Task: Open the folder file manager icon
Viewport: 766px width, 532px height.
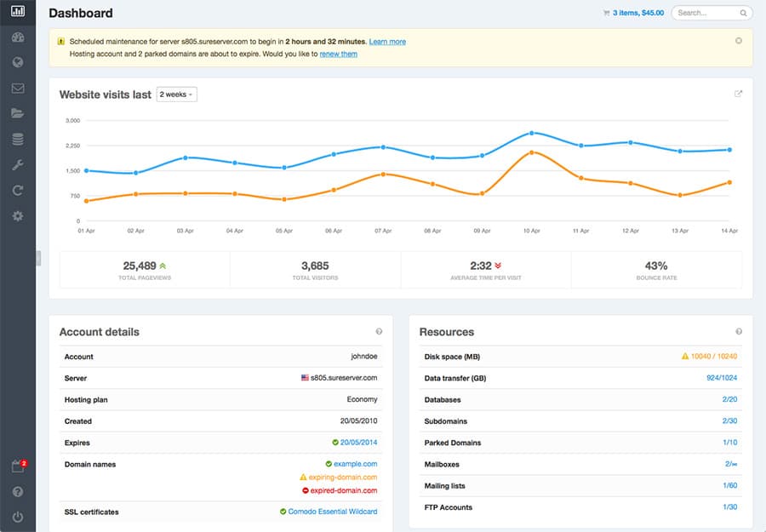Action: tap(18, 113)
